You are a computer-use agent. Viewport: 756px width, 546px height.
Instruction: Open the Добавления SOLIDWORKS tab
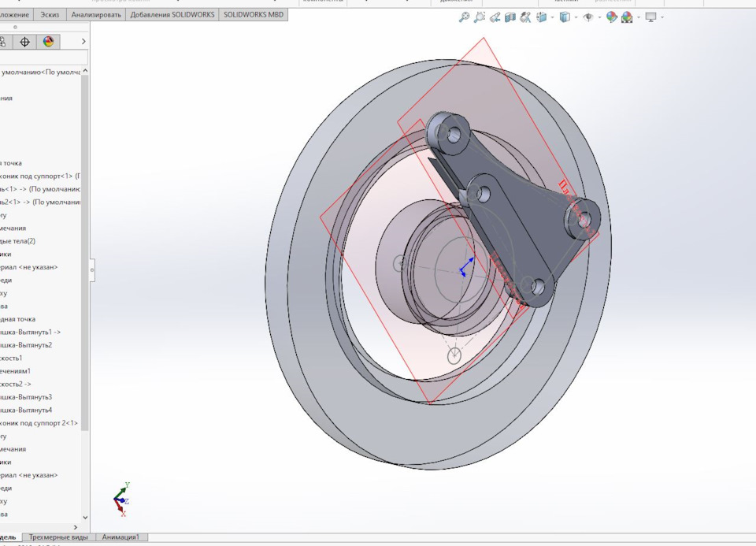coord(172,14)
